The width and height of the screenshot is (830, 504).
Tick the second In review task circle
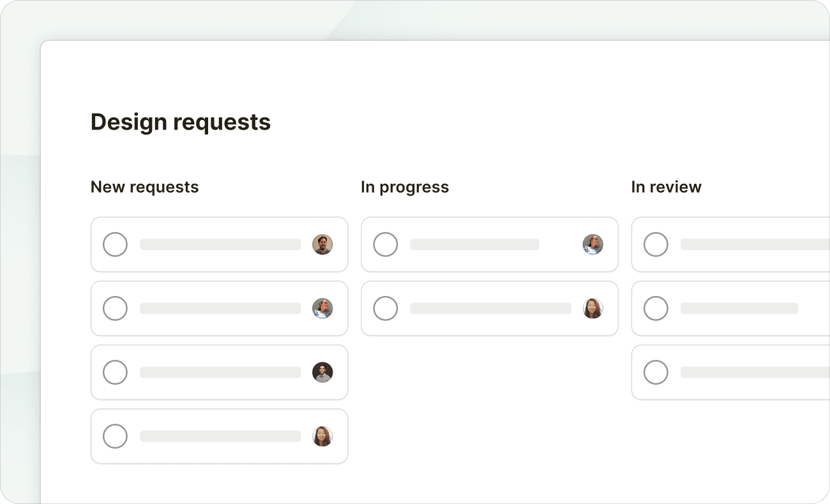click(x=656, y=309)
